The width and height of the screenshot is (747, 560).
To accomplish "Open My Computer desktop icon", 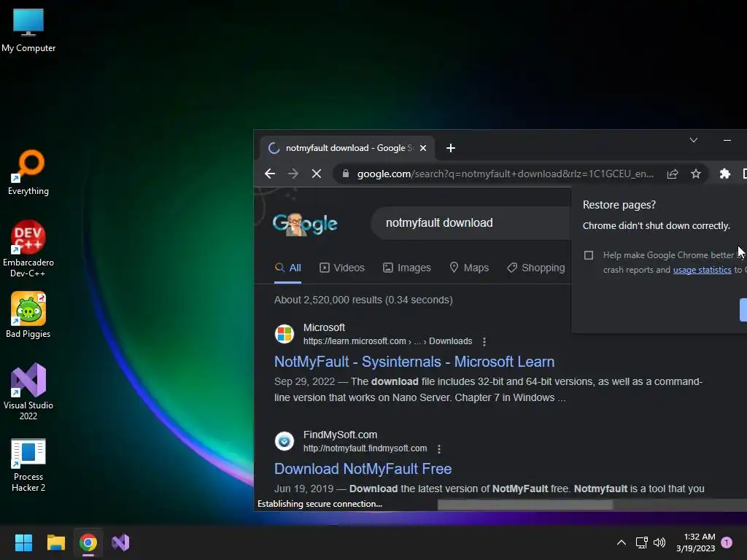I will [28, 30].
